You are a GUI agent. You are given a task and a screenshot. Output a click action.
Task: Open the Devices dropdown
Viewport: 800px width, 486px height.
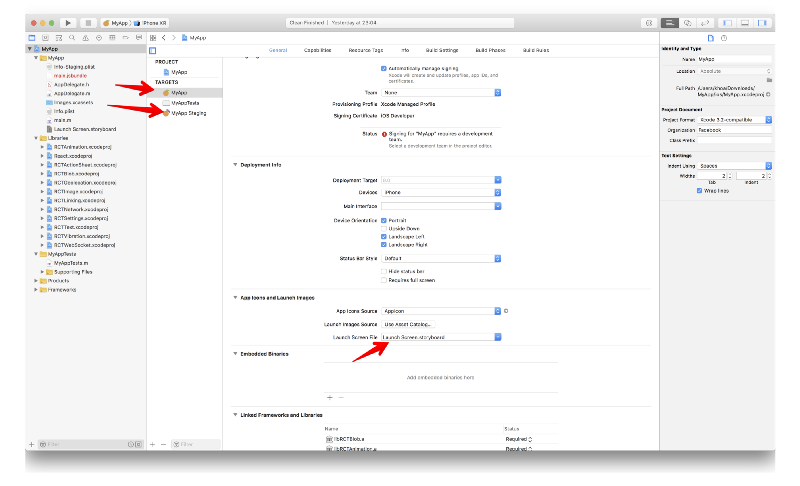click(441, 193)
